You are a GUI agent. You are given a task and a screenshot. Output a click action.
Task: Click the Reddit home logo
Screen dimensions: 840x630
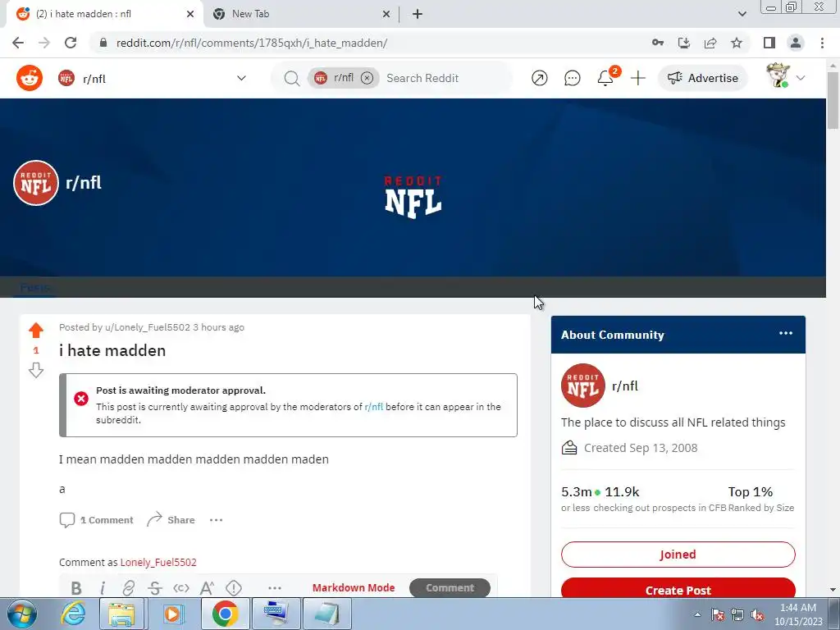[30, 78]
